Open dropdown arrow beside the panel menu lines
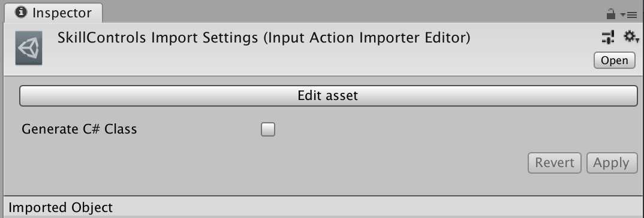The image size is (644, 218). [622, 15]
